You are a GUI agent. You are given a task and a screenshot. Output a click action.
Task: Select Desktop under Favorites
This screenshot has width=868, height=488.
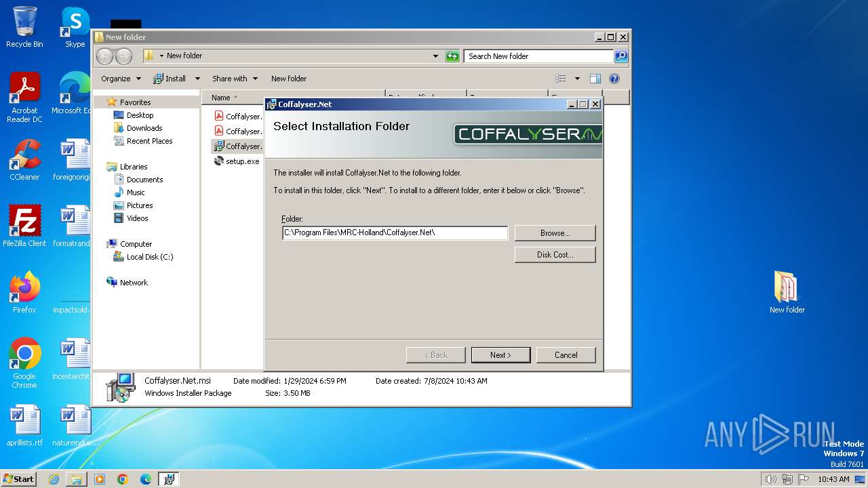pyautogui.click(x=140, y=115)
